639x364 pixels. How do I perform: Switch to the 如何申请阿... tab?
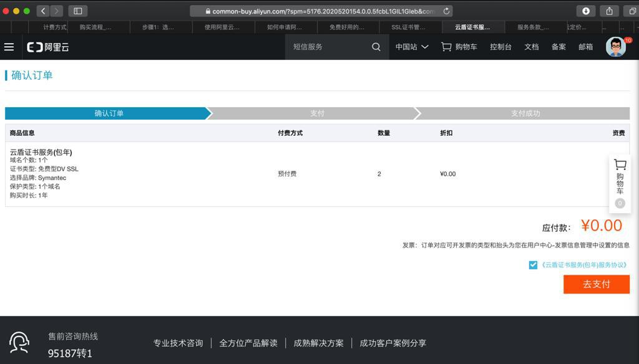[x=285, y=27]
